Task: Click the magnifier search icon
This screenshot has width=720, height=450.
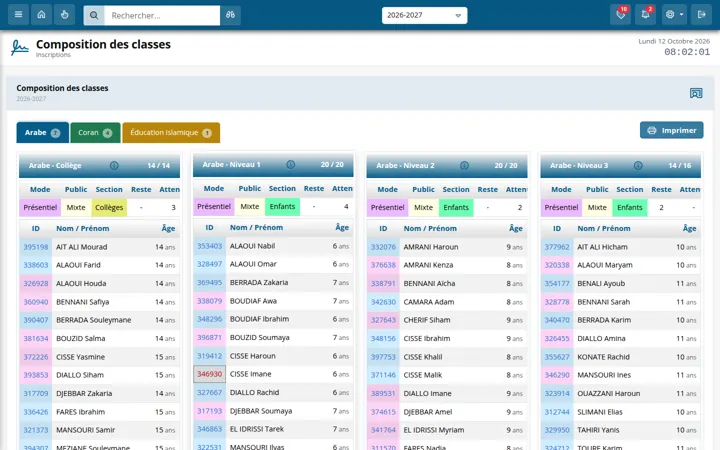Action: click(94, 15)
